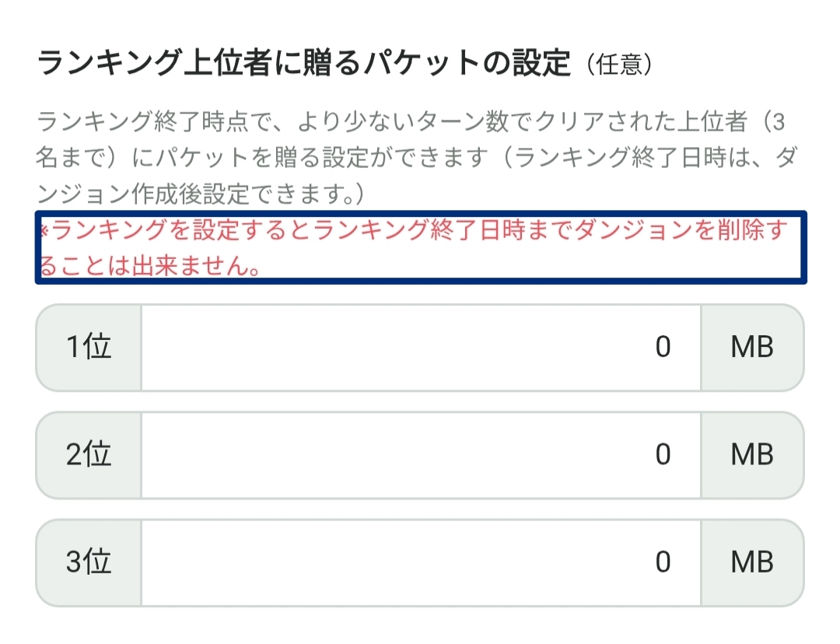Click the 3位 packet amount input field

click(x=420, y=562)
